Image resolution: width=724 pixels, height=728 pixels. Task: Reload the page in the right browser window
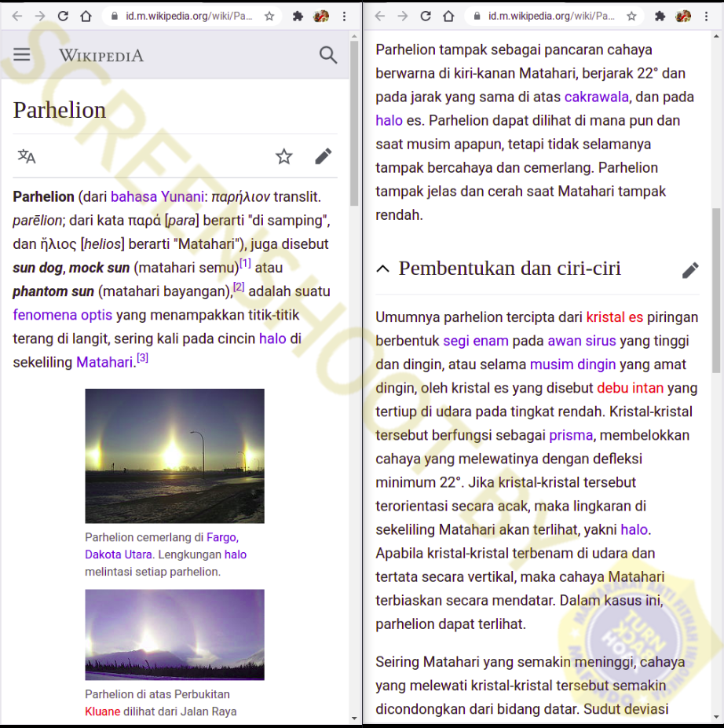coord(426,16)
